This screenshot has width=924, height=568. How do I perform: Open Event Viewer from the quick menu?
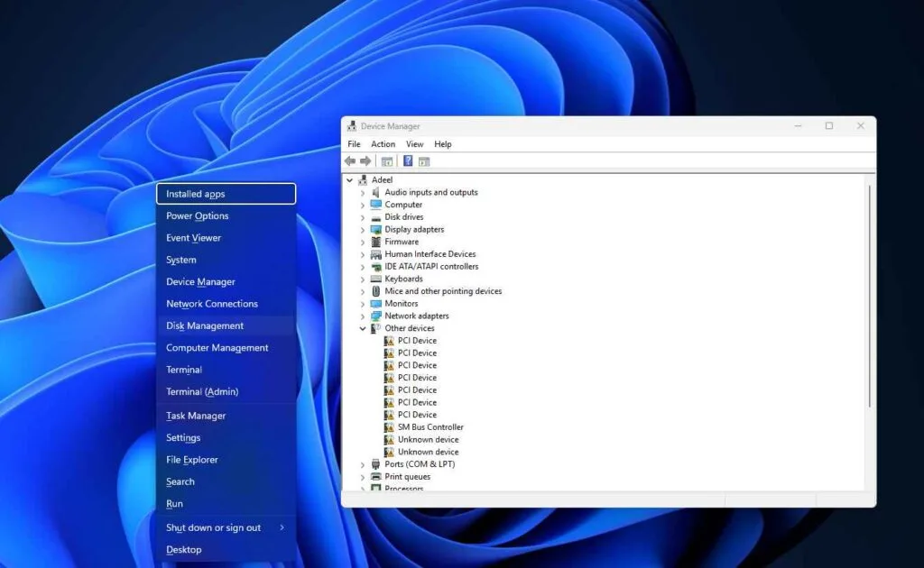click(226, 238)
